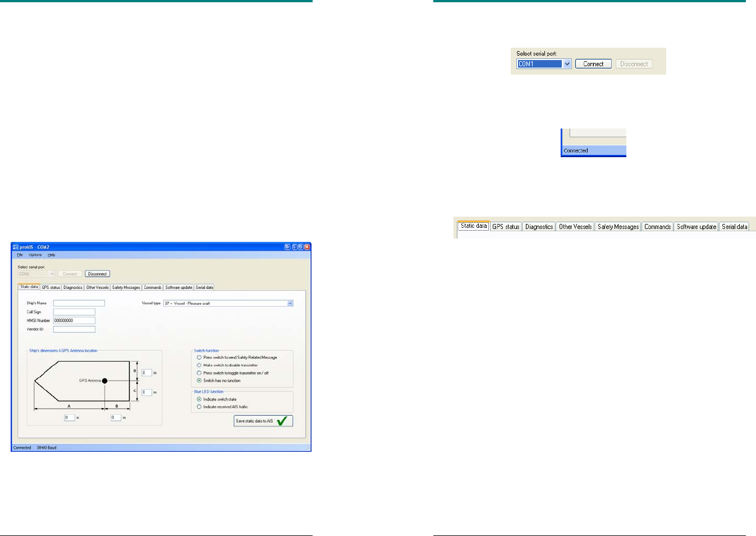This screenshot has height=536, width=756.
Task: Open the Options menu in proAIS
Action: pos(35,255)
